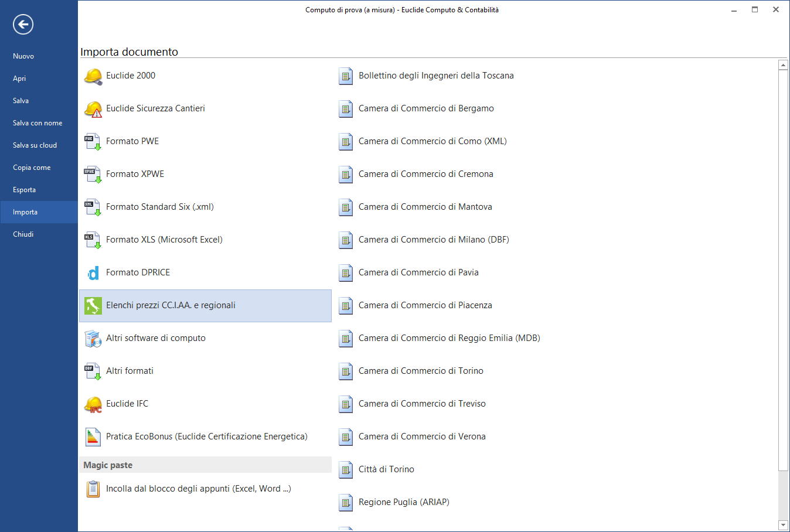The image size is (790, 532).
Task: Click the Magic paste clipboard icon
Action: click(x=93, y=489)
